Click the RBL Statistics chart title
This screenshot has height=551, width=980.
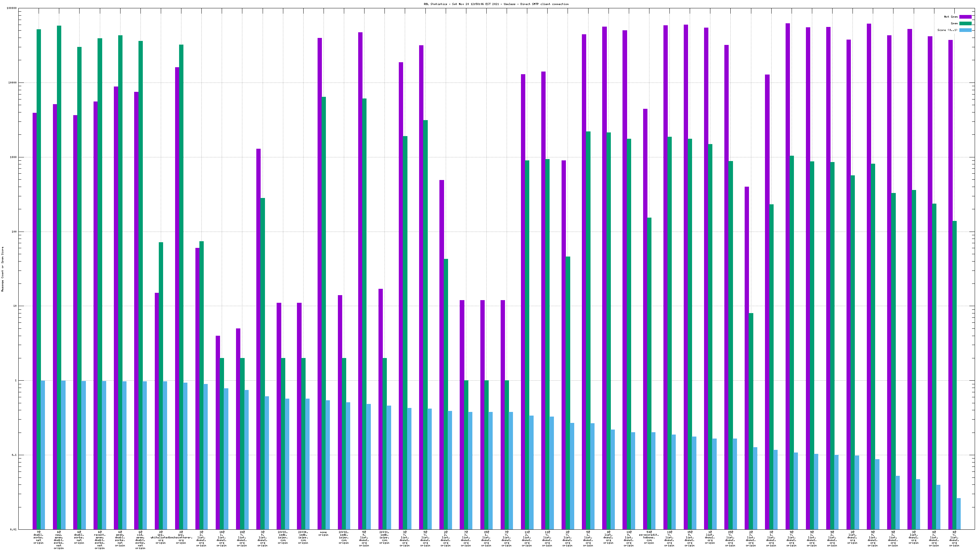coord(496,4)
